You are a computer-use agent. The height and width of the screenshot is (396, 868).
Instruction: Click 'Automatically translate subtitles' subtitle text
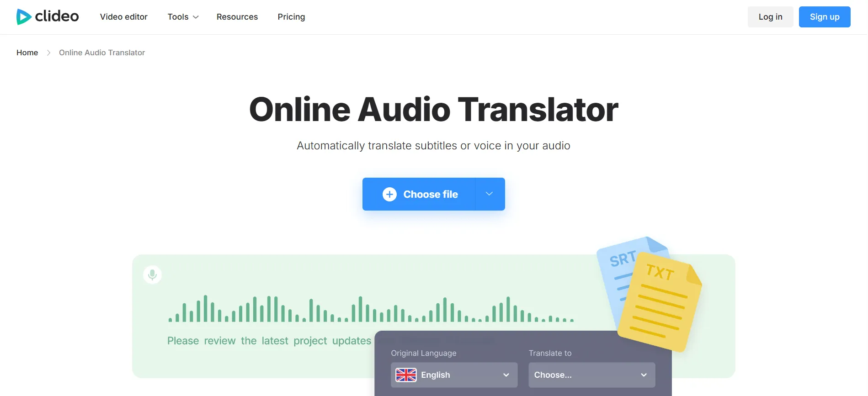point(434,146)
